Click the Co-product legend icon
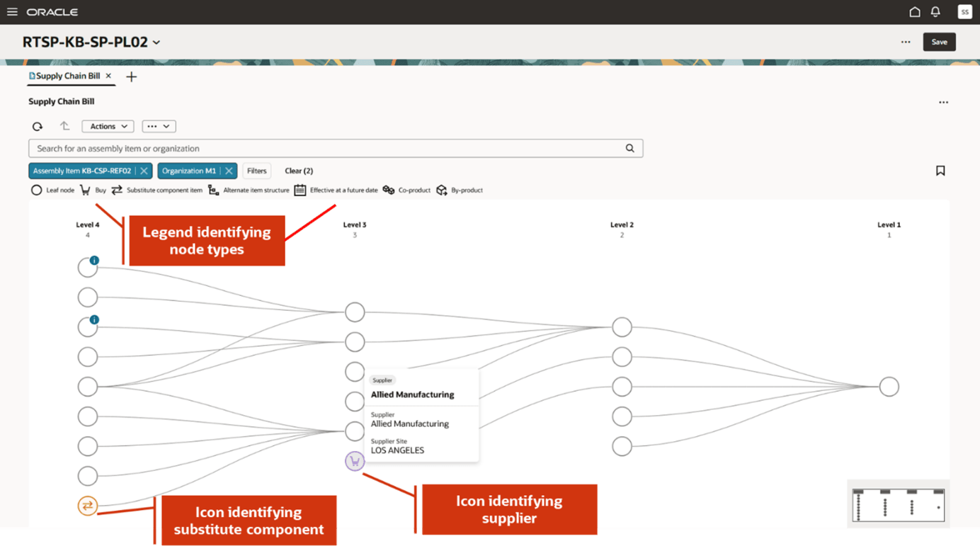 click(x=389, y=190)
